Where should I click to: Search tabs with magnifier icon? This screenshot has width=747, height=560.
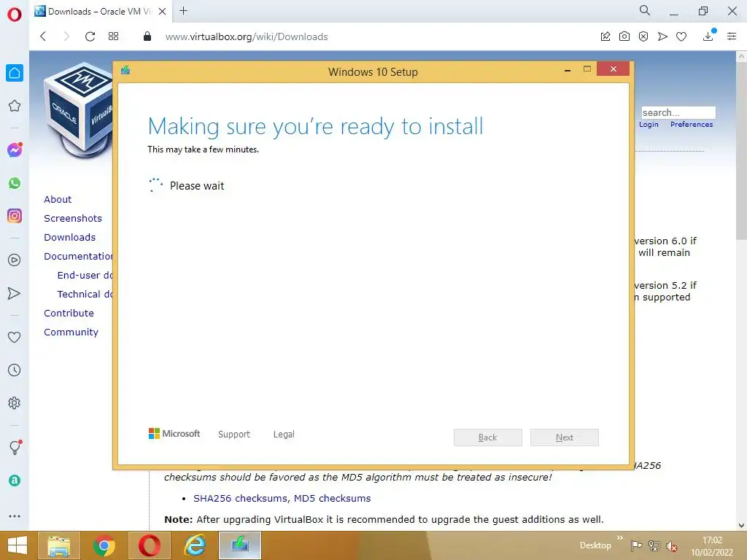point(645,10)
